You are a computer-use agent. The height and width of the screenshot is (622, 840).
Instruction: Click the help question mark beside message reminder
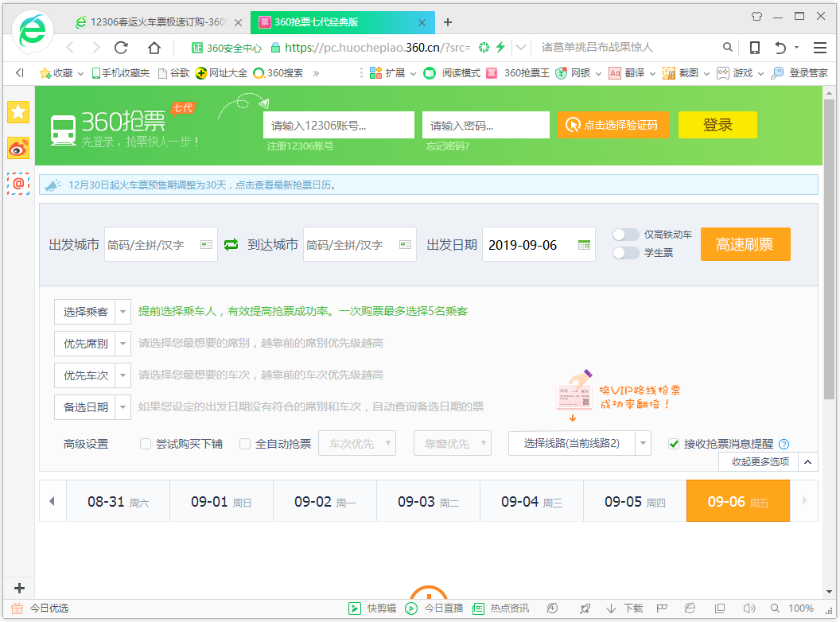click(784, 444)
